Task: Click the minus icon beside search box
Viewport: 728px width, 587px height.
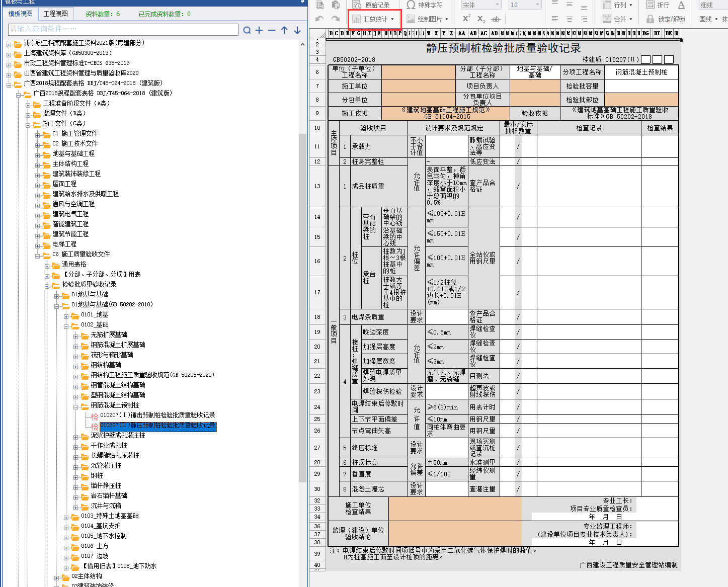Action: tap(272, 30)
